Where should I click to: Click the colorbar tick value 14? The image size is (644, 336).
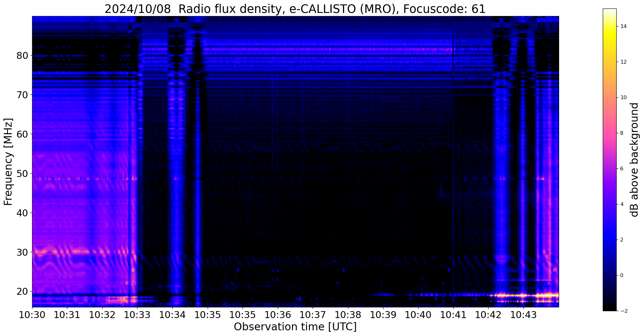[623, 26]
